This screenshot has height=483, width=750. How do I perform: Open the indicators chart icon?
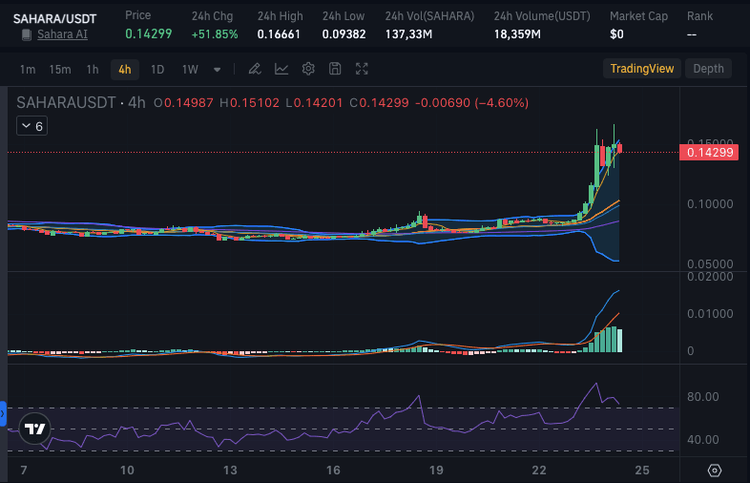[282, 69]
